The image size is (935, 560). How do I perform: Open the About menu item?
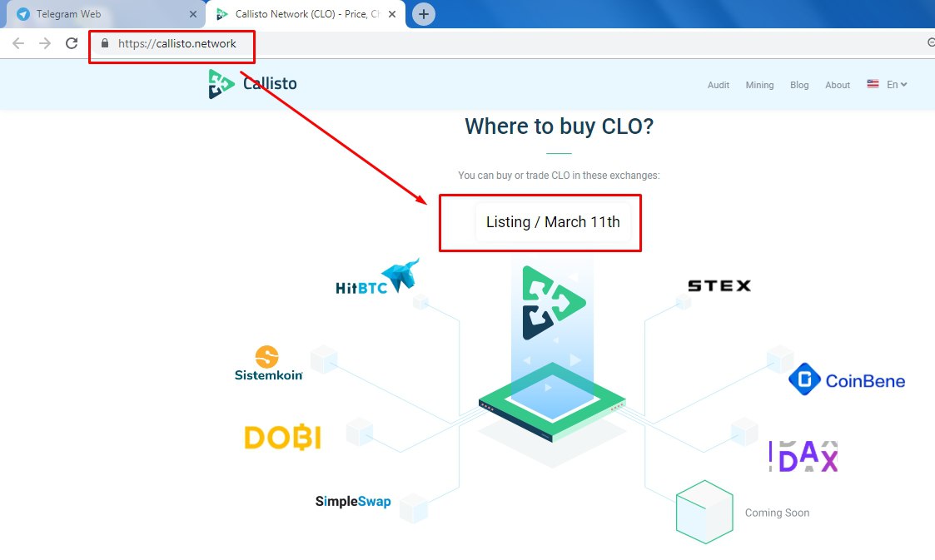point(838,85)
